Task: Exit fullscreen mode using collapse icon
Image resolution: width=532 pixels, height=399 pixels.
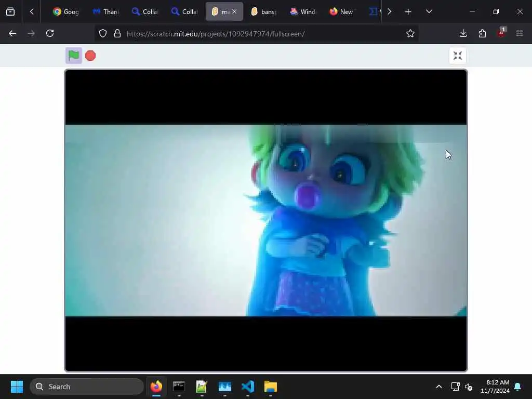Action: pyautogui.click(x=457, y=56)
